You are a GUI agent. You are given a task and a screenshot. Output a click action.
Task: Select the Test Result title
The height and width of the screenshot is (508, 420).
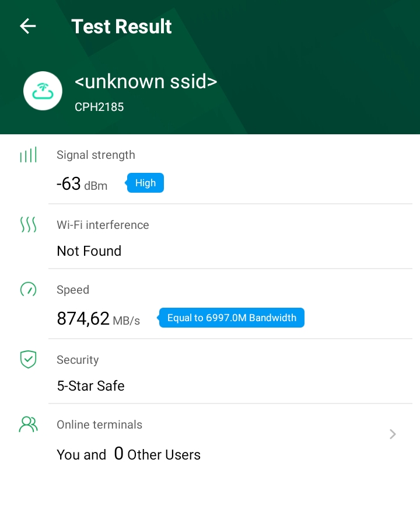pyautogui.click(x=121, y=26)
